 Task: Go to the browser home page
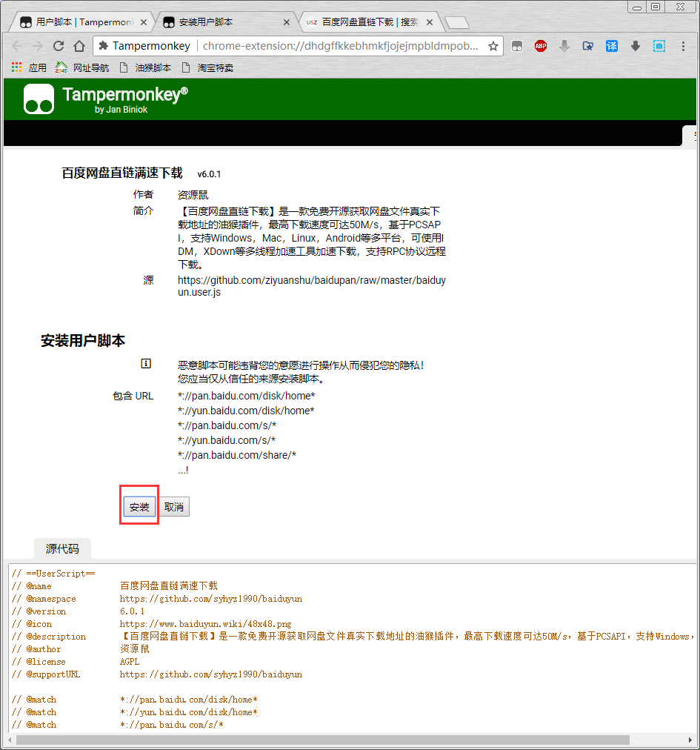coord(79,46)
